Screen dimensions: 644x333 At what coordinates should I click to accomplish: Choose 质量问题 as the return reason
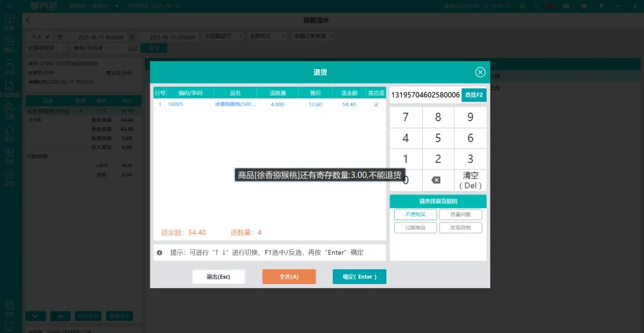pyautogui.click(x=460, y=214)
